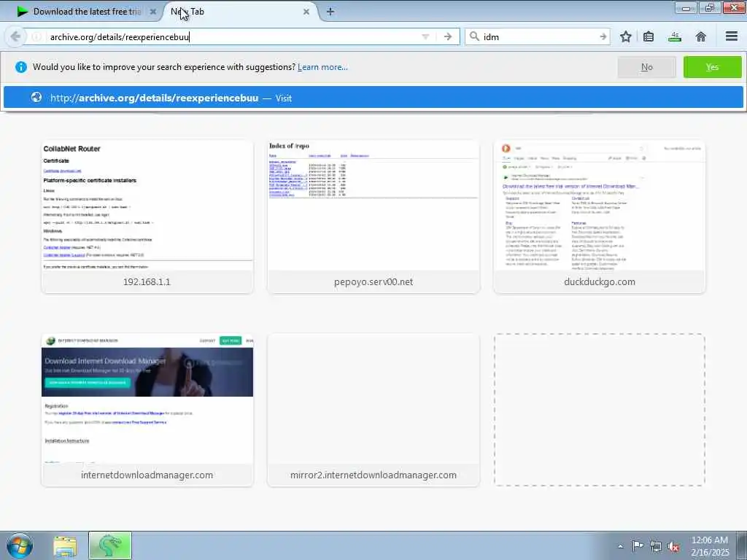Click the globe icon in suggestion row
The width and height of the screenshot is (747, 560).
click(36, 97)
